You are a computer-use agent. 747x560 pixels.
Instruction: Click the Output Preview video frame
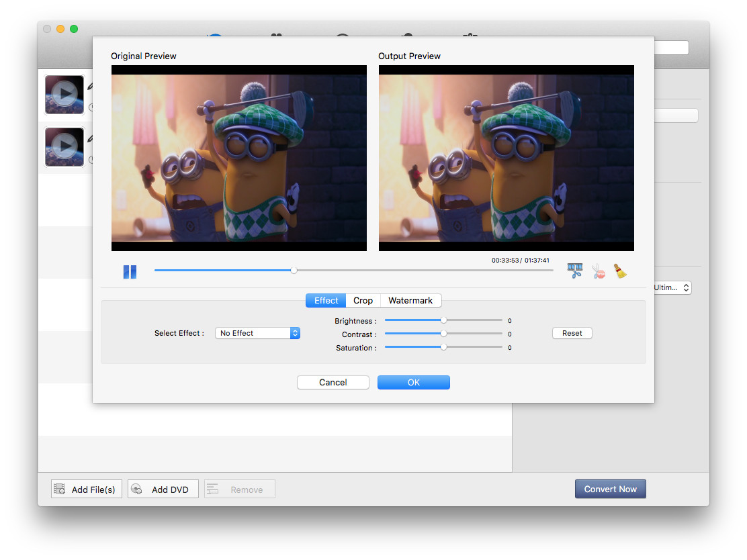coord(507,158)
